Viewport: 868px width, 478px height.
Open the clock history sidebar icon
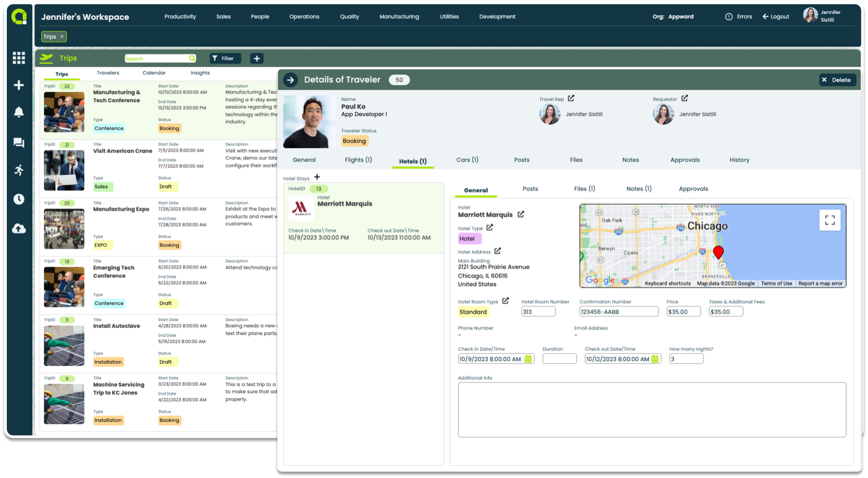click(19, 199)
